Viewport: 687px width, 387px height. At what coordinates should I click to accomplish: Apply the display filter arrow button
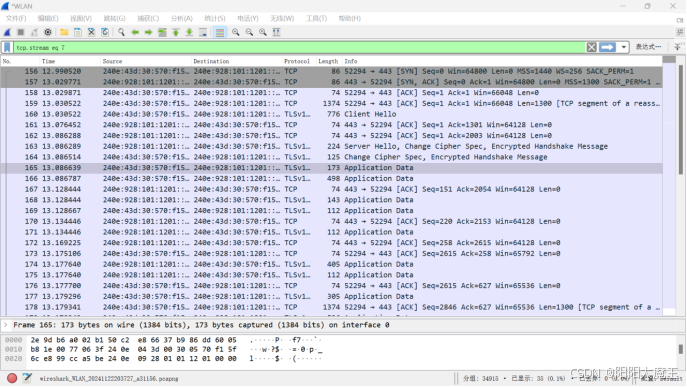click(x=607, y=47)
